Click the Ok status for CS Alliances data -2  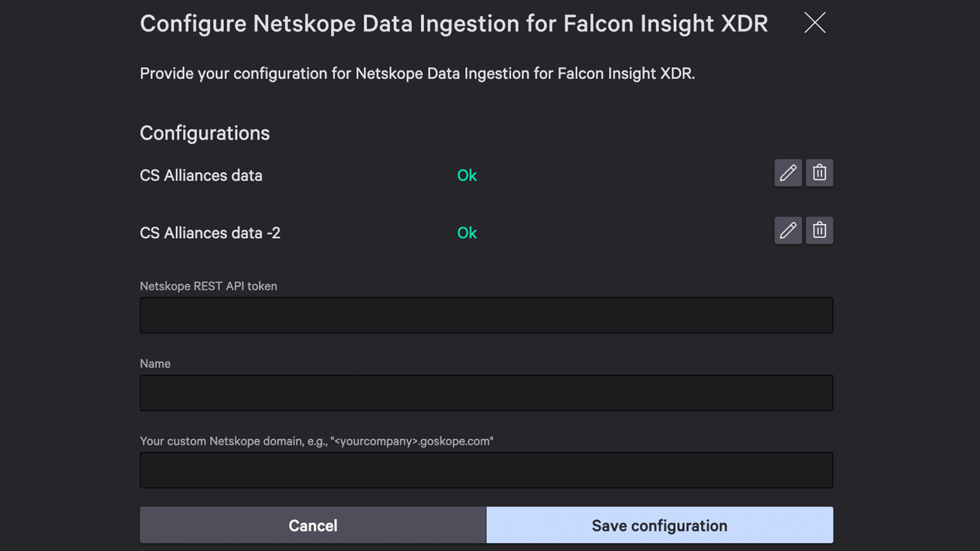click(467, 233)
